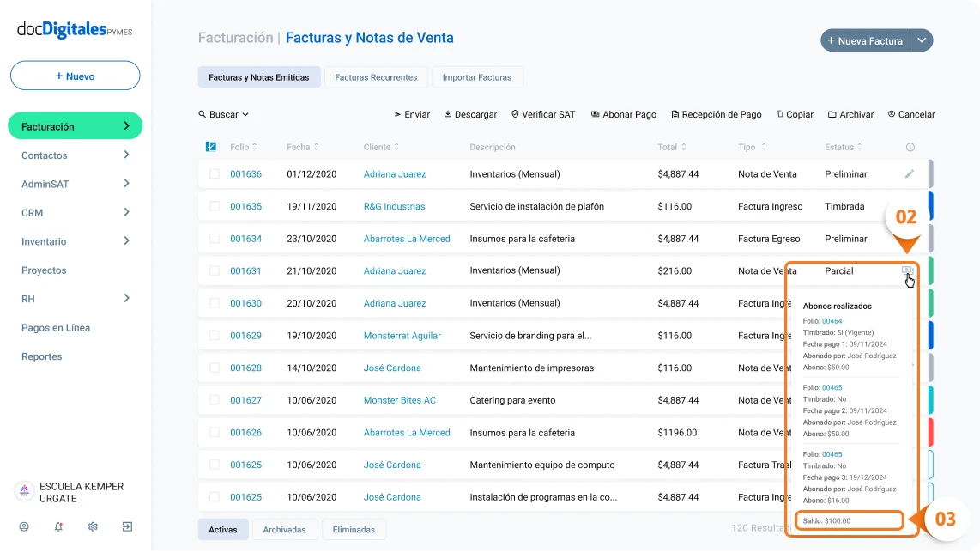Open notifications bell in sidebar footer
Image resolution: width=980 pixels, height=553 pixels.
[58, 526]
